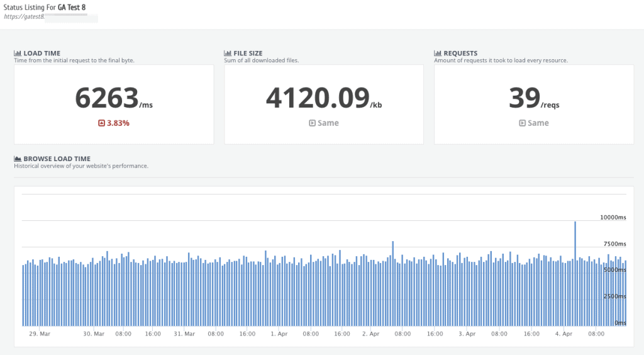Click the BROWSE LOAD TIME heading
The height and width of the screenshot is (355, 644).
click(x=57, y=159)
